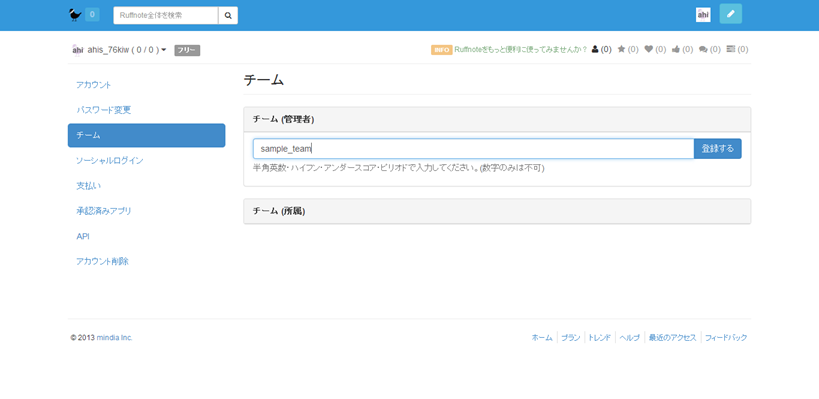Open the comments bubble counter

tap(710, 49)
